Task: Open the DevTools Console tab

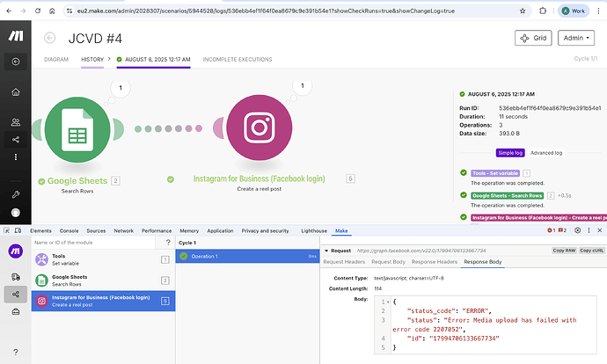Action: (x=69, y=231)
